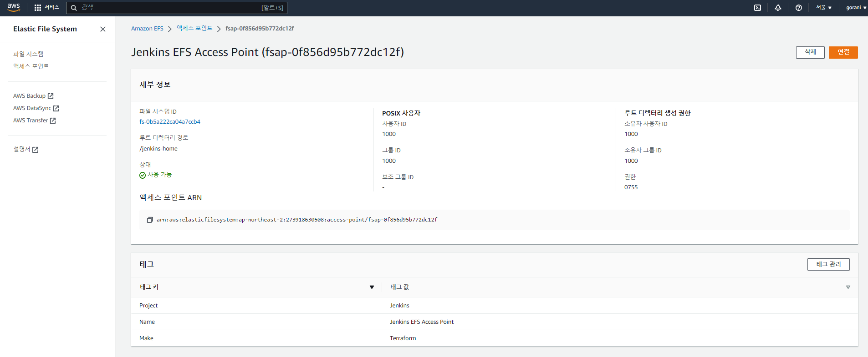Open the 서울 region dropdown

tap(824, 8)
